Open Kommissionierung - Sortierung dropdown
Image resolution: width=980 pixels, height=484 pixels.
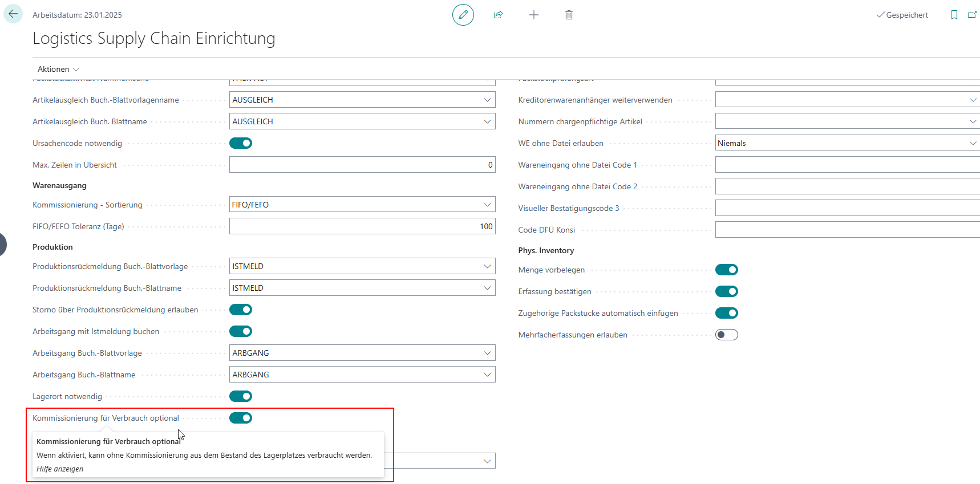click(x=487, y=205)
